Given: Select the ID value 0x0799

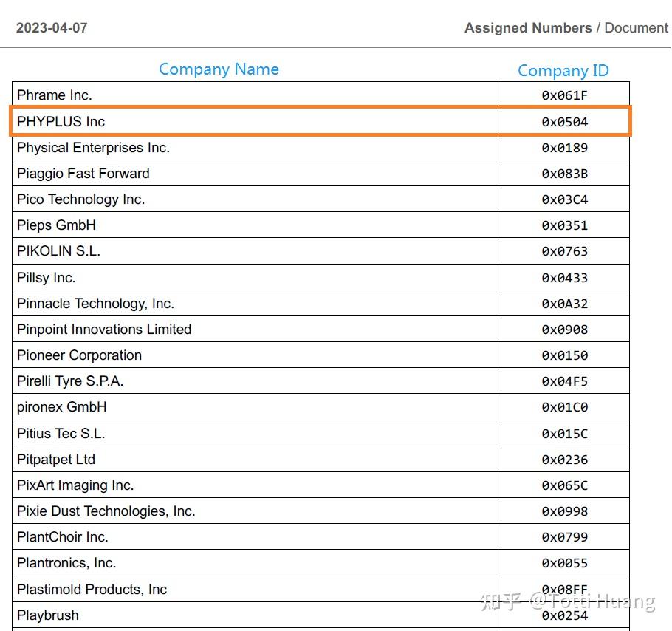Looking at the screenshot, I should point(564,537).
